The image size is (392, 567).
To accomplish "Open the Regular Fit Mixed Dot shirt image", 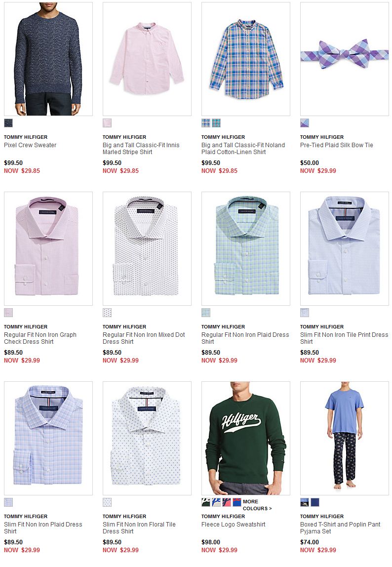I will [147, 248].
